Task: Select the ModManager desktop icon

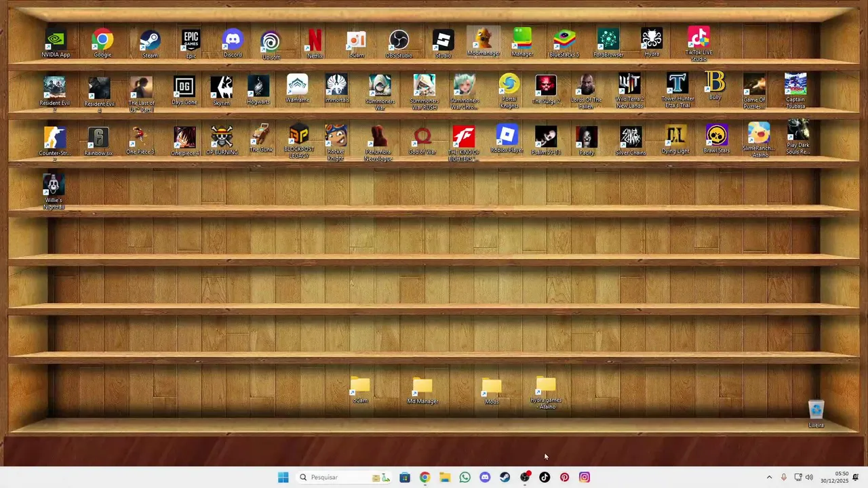Action: tap(484, 42)
